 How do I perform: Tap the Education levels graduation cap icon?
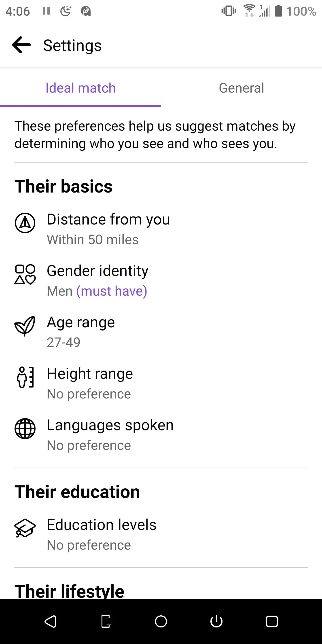point(25,528)
